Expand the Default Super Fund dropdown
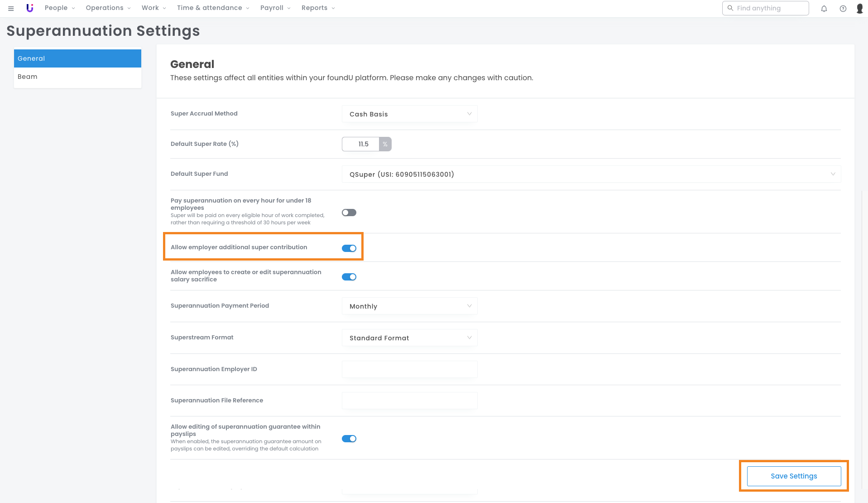This screenshot has height=503, width=868. pos(591,174)
